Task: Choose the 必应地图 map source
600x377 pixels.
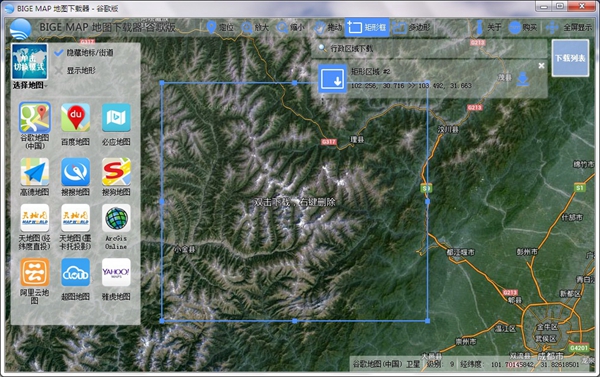Action: (116, 124)
